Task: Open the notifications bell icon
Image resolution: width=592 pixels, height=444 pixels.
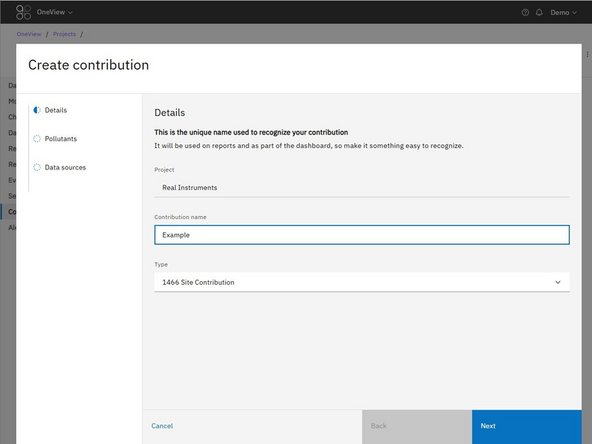Action: coord(539,12)
